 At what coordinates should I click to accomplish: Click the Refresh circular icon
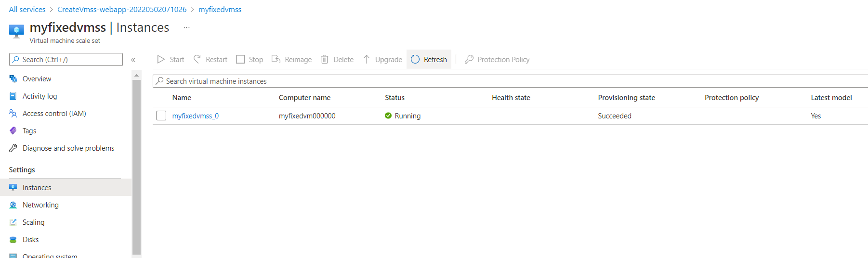tap(415, 59)
